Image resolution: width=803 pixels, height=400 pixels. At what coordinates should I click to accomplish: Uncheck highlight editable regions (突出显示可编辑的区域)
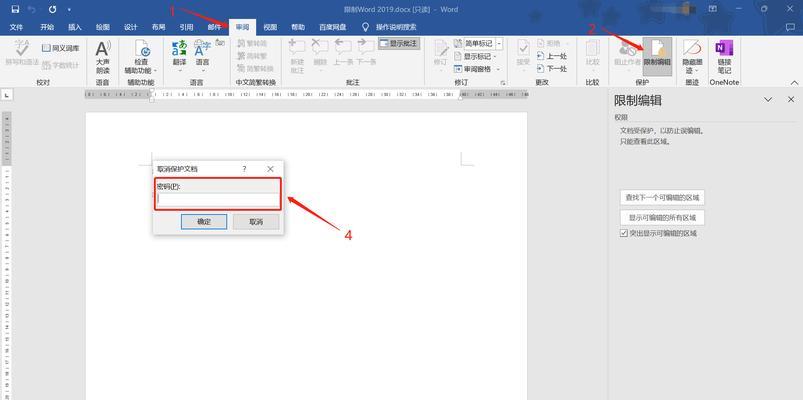click(623, 233)
